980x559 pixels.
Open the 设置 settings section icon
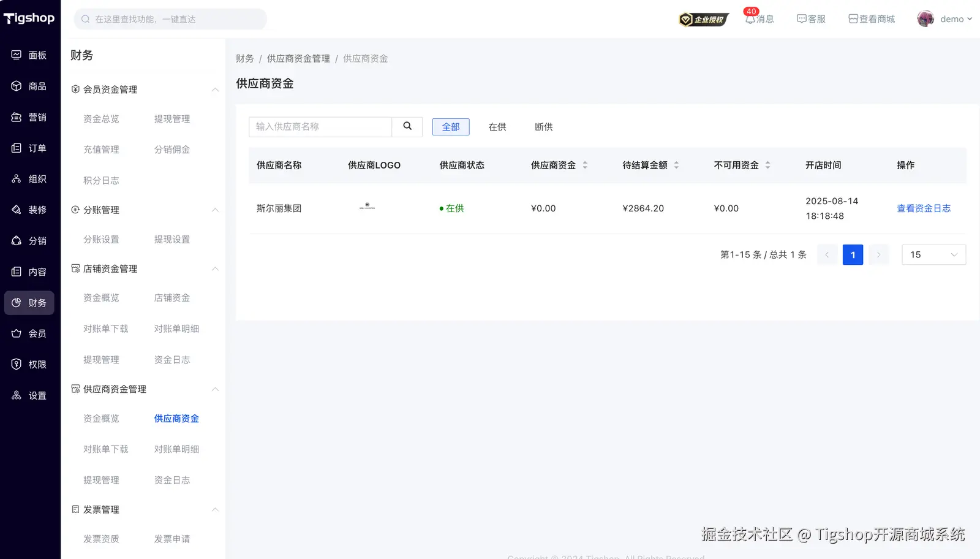17,395
